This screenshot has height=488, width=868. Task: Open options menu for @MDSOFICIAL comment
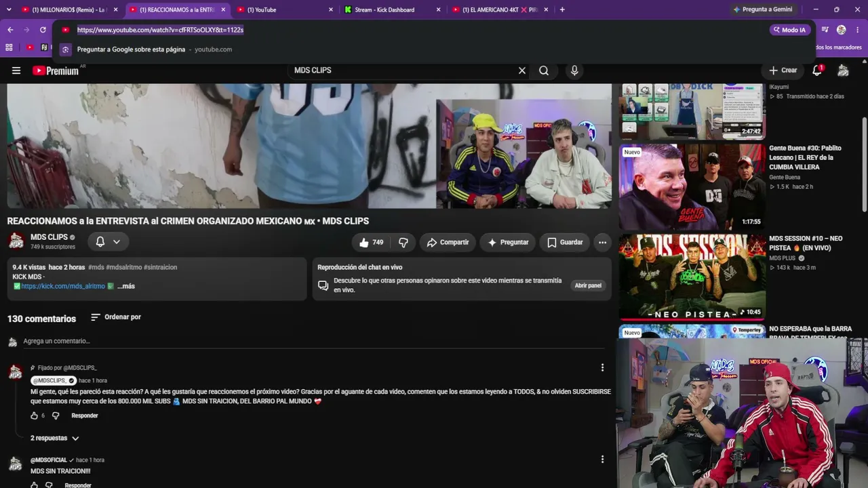pyautogui.click(x=602, y=459)
